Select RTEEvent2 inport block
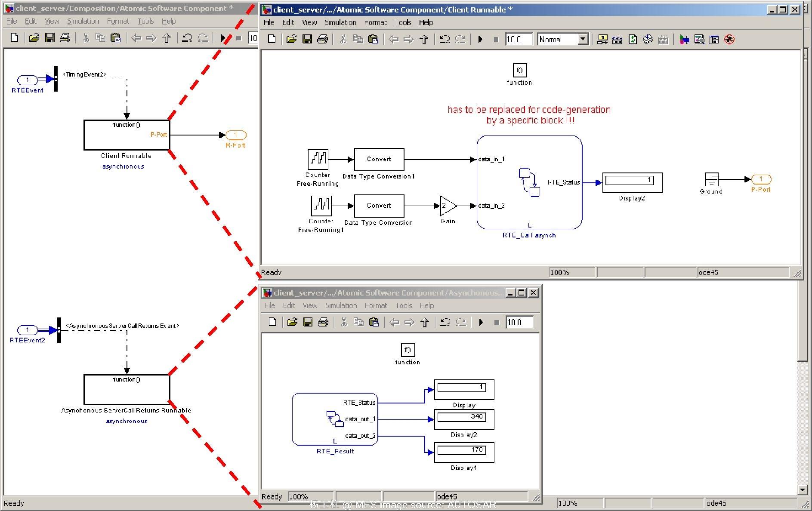This screenshot has width=812, height=511. 27,330
